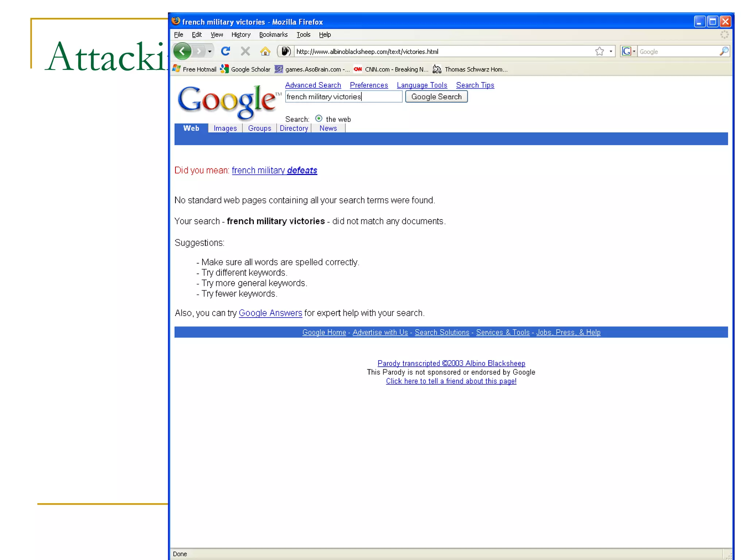The width and height of the screenshot is (747, 560).
Task: Open the games.AsoBrain.com bookmark
Action: tap(312, 69)
